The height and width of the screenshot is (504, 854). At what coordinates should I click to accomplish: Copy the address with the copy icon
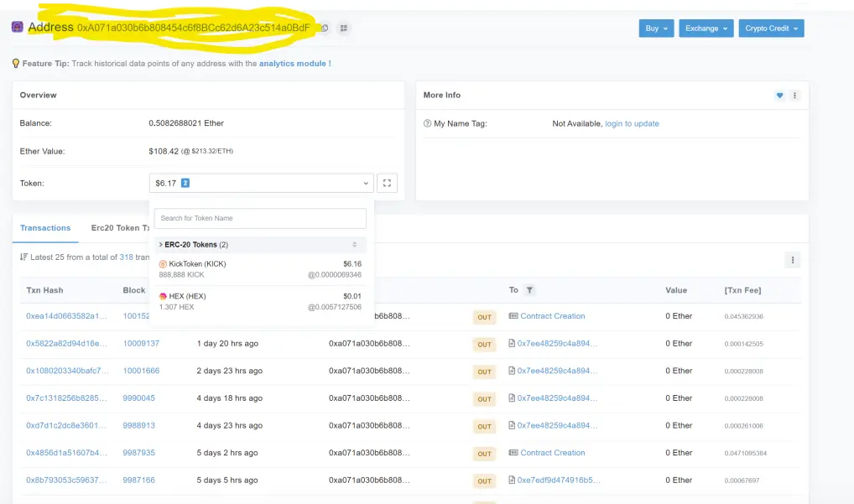point(325,28)
